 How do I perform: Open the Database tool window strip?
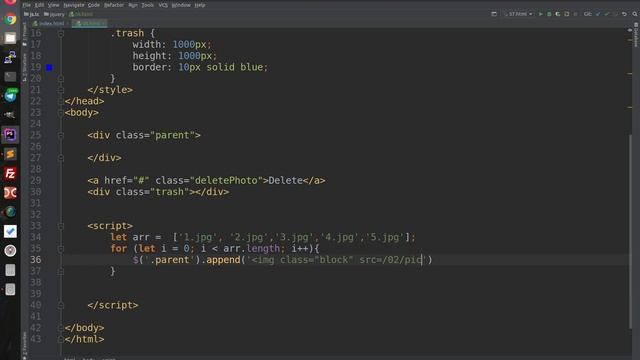pos(636,35)
